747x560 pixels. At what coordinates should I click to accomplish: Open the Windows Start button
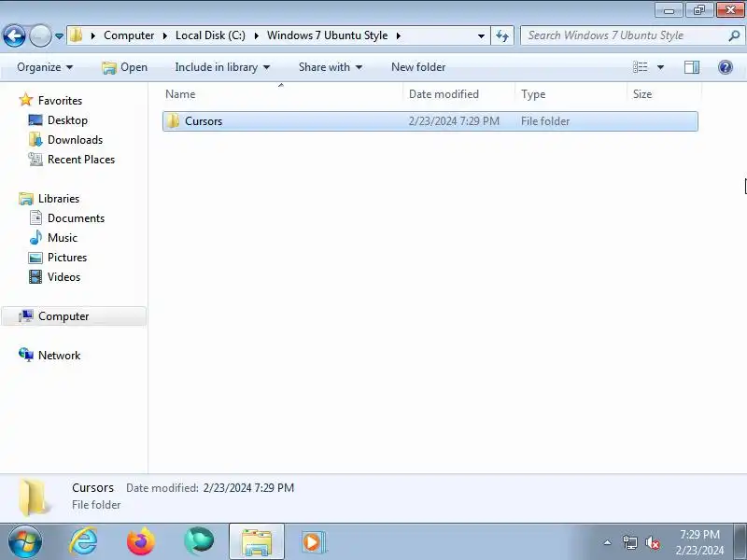pos(25,542)
